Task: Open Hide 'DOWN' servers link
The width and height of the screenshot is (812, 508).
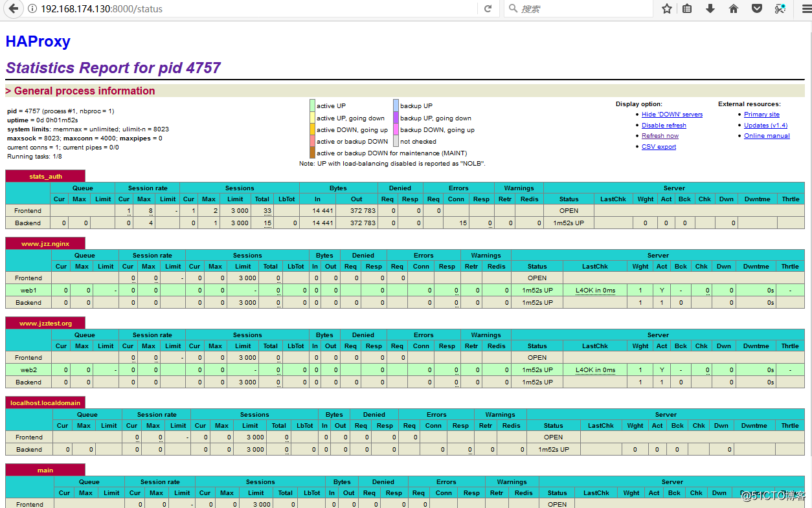Action: (x=671, y=115)
